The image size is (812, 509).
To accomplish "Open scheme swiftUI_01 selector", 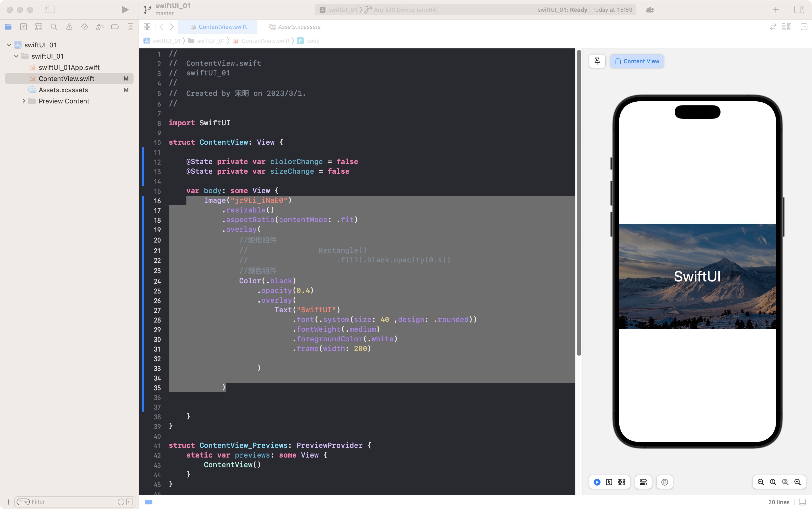I will 338,10.
